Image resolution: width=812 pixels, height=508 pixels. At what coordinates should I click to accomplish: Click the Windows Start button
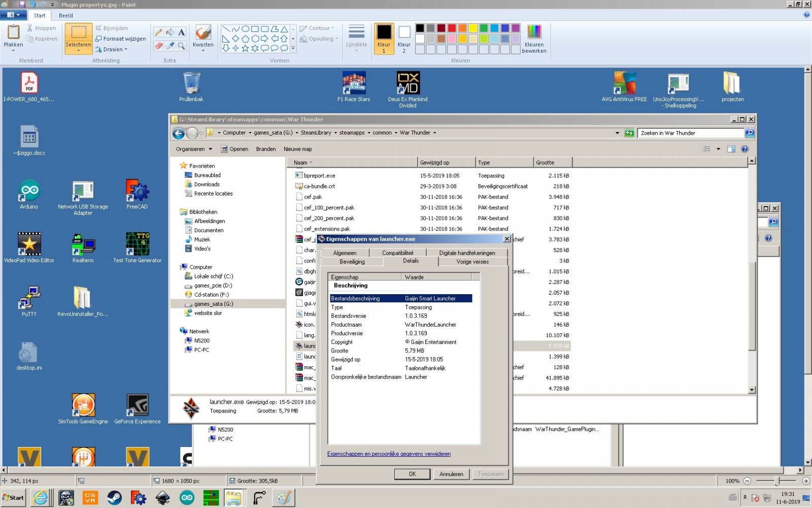pyautogui.click(x=13, y=498)
